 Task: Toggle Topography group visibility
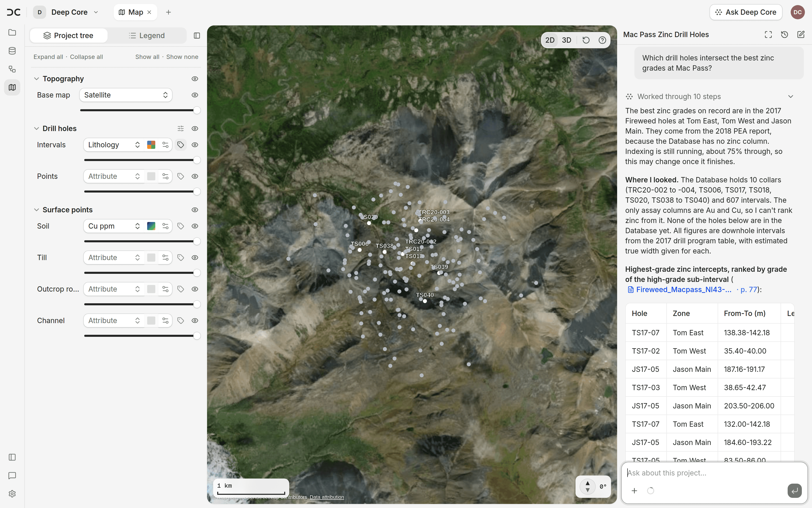[195, 79]
